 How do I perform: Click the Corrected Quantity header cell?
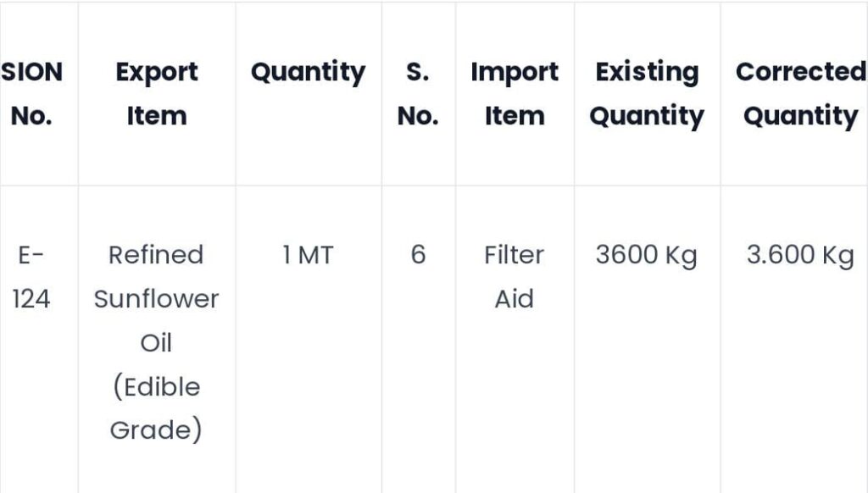801,93
